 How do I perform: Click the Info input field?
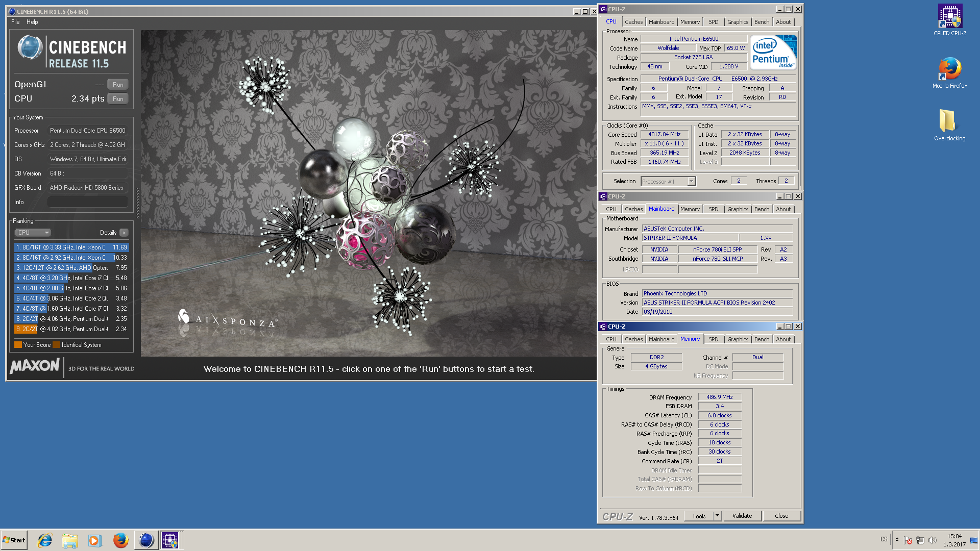[x=88, y=202]
